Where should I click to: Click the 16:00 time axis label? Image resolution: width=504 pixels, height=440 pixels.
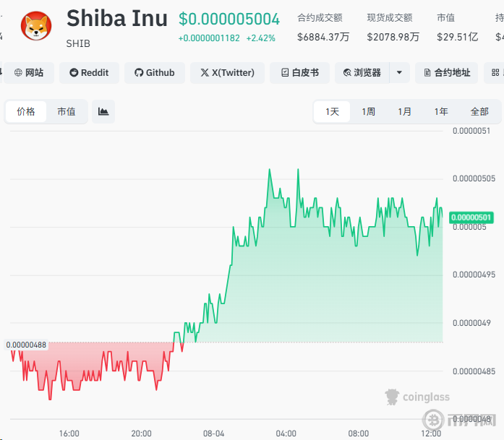coord(69,433)
